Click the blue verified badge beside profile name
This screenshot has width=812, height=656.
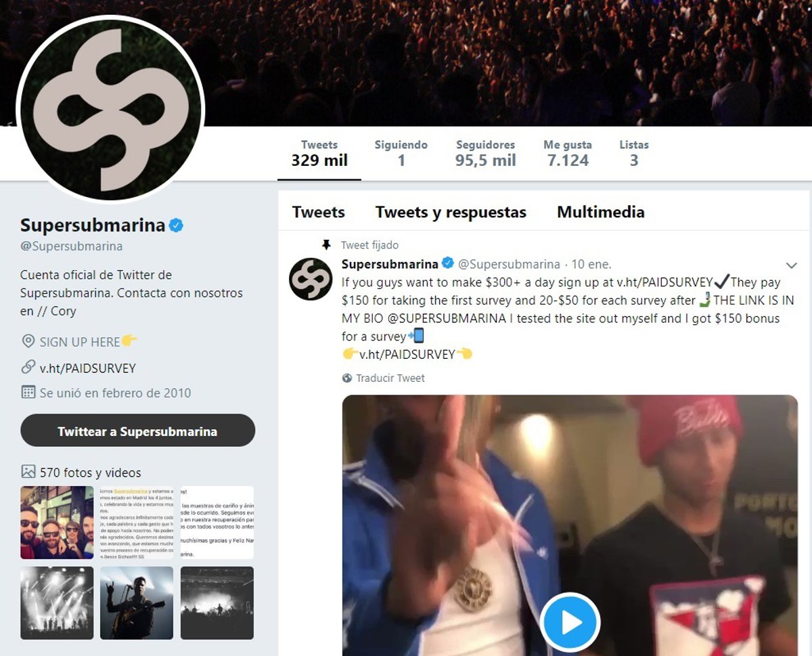[177, 225]
